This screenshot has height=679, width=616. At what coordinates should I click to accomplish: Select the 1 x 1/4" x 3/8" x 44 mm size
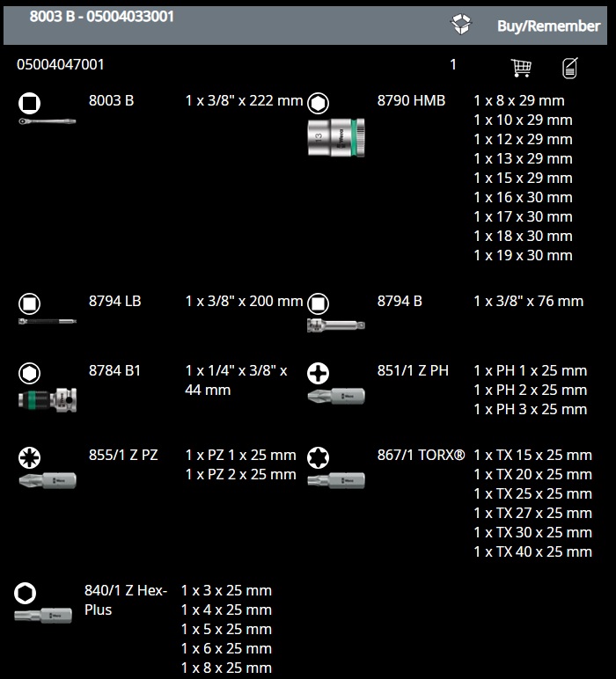[x=236, y=380]
